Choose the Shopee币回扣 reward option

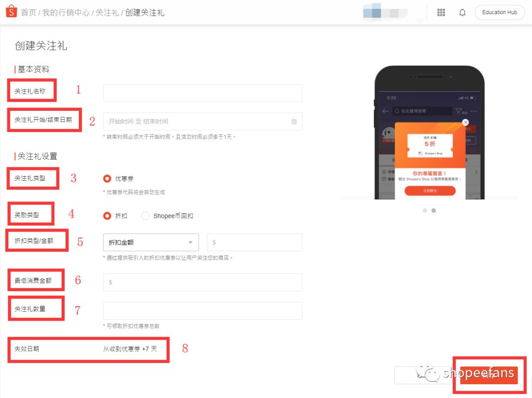coord(145,216)
